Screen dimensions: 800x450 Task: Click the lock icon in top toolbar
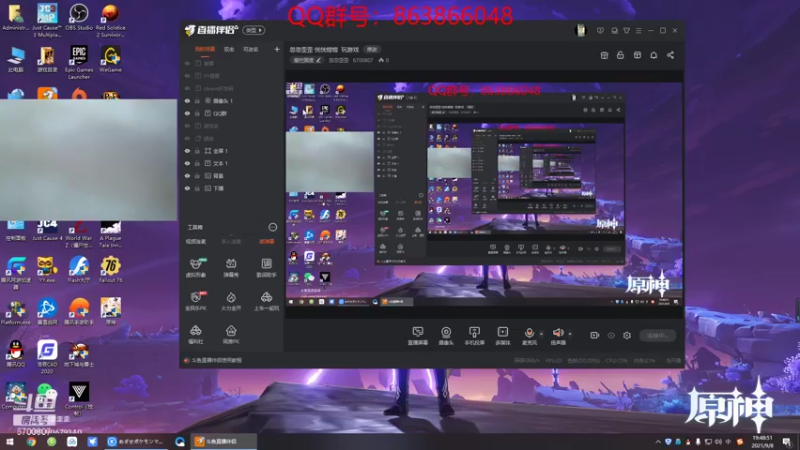pyautogui.click(x=620, y=55)
